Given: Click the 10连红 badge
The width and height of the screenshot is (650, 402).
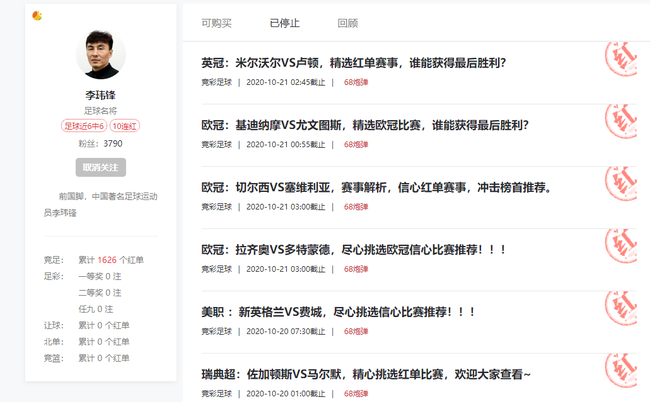Looking at the screenshot, I should [124, 126].
